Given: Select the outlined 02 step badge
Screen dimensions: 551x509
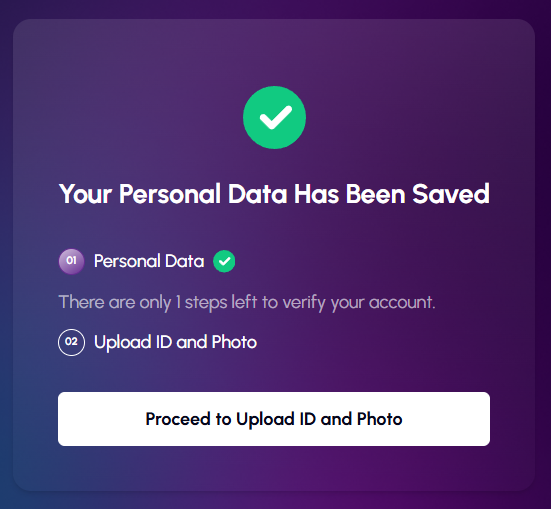Looking at the screenshot, I should tap(71, 342).
